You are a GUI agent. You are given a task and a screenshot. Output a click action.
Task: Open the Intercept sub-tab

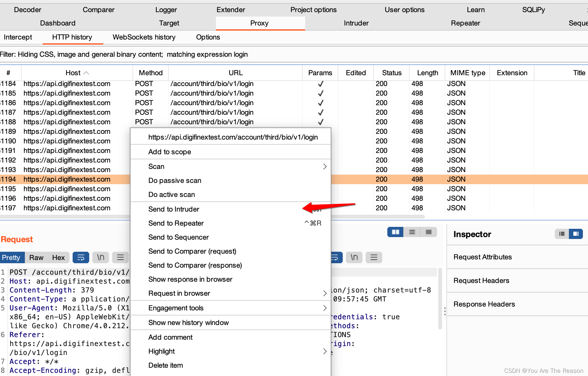pyautogui.click(x=18, y=37)
